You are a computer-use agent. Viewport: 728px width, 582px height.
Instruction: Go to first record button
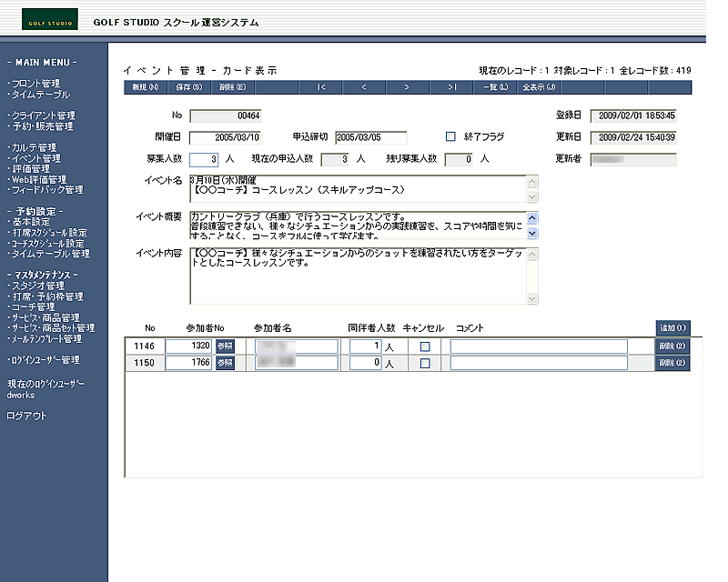pos(321,87)
